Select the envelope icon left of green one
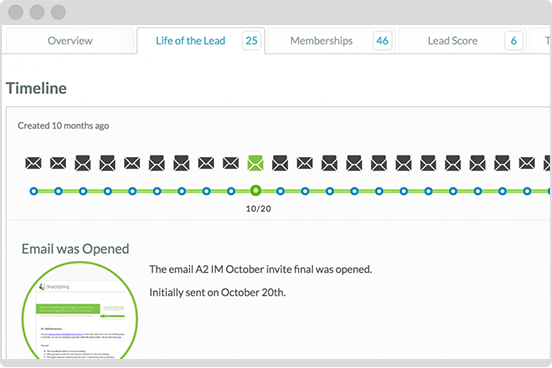Image resolution: width=552 pixels, height=368 pixels. 231,163
